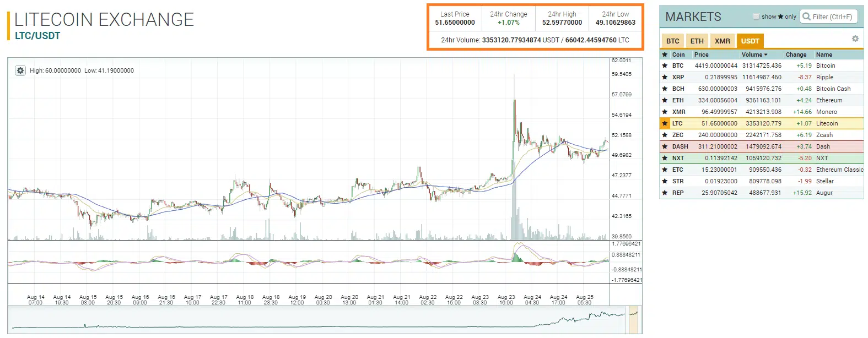This screenshot has width=868, height=338.
Task: Open markets panel settings gear
Action: 855,39
